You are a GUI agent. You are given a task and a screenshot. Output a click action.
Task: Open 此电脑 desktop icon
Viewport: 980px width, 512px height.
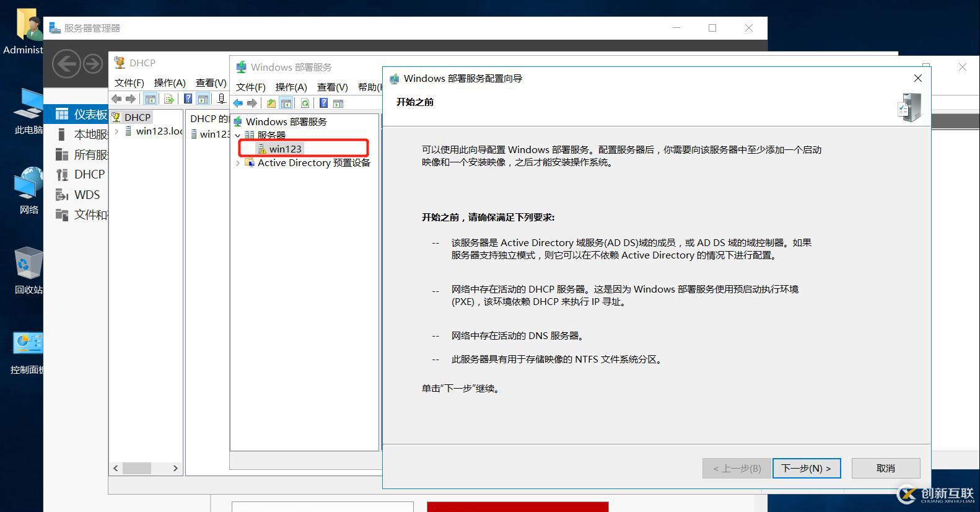pos(28,111)
